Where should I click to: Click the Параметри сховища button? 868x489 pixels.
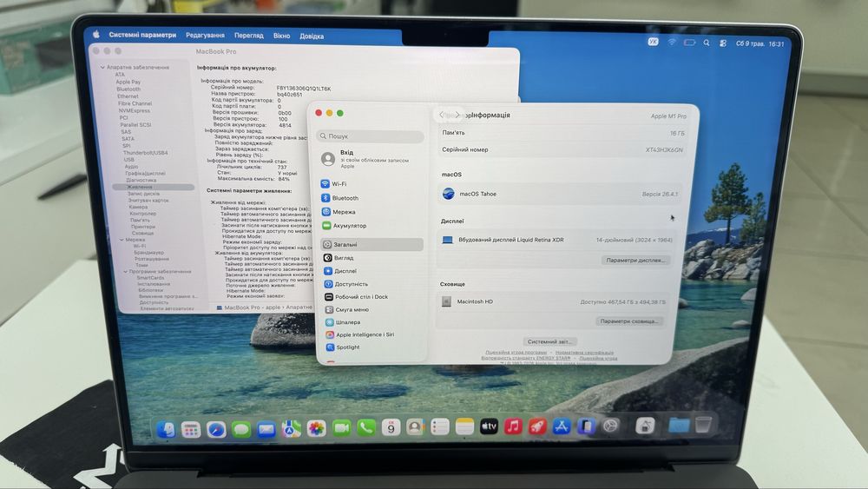coord(629,321)
